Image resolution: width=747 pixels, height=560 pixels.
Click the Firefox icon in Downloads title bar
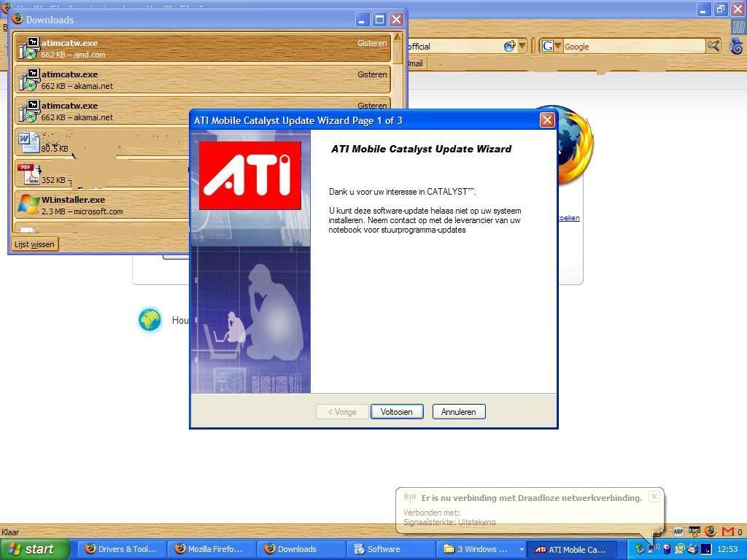(x=18, y=19)
